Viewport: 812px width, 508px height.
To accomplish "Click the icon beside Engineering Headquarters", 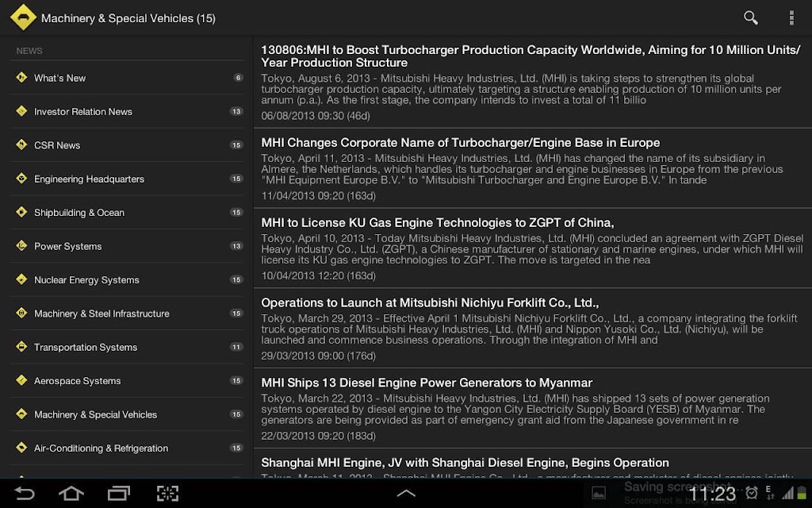I will coord(21,179).
